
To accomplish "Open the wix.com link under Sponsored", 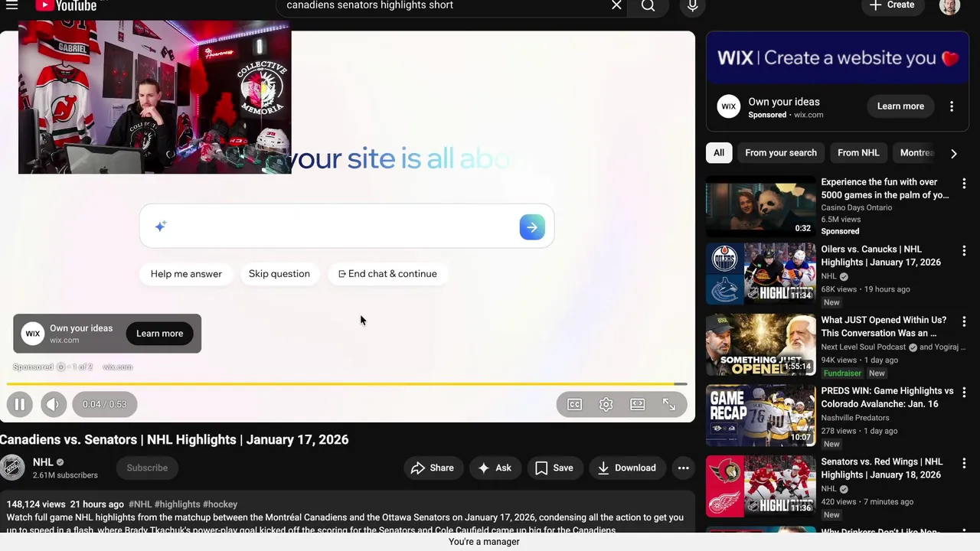I will [117, 367].
